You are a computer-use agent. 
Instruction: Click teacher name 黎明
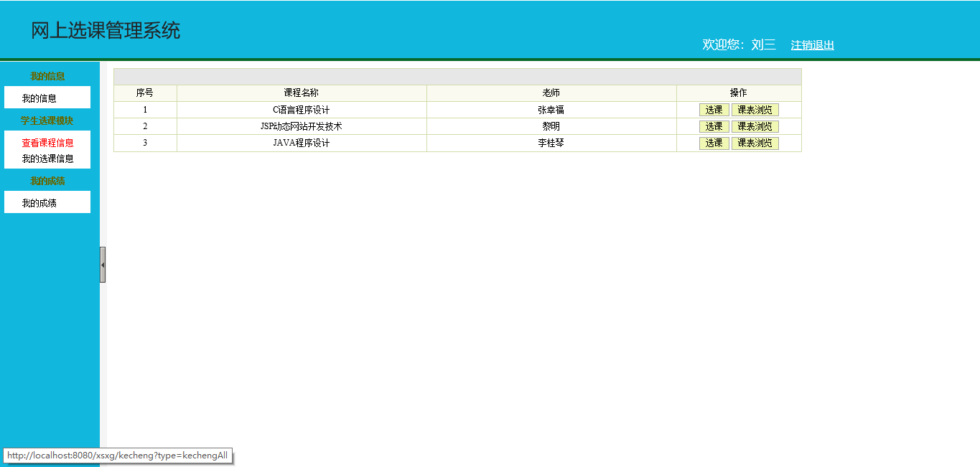tap(551, 126)
